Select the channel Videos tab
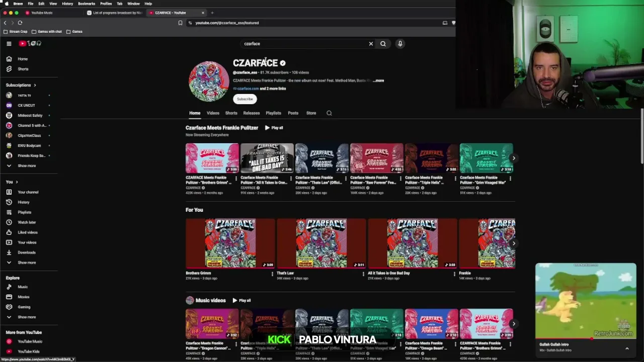This screenshot has height=362, width=644. pos(213,113)
